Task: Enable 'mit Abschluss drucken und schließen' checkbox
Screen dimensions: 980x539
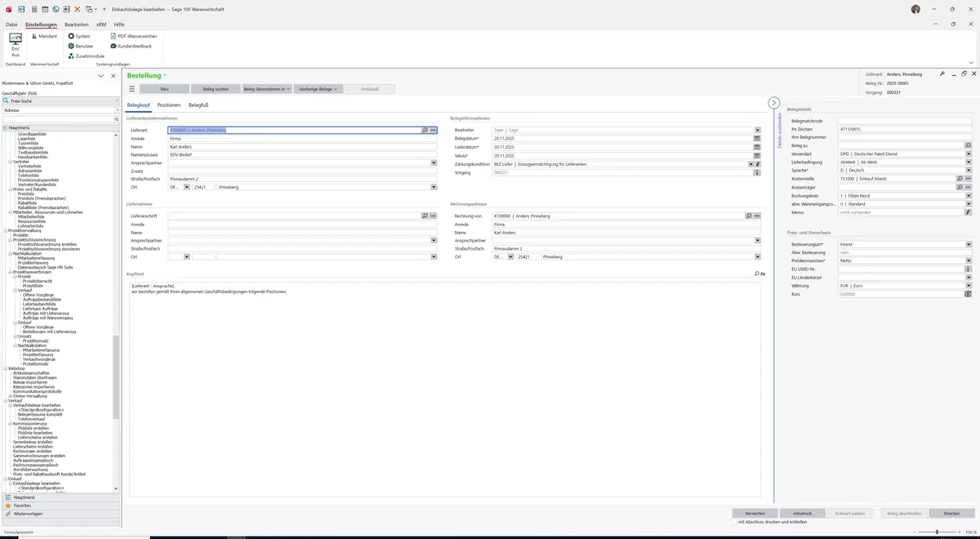Action: [x=734, y=521]
